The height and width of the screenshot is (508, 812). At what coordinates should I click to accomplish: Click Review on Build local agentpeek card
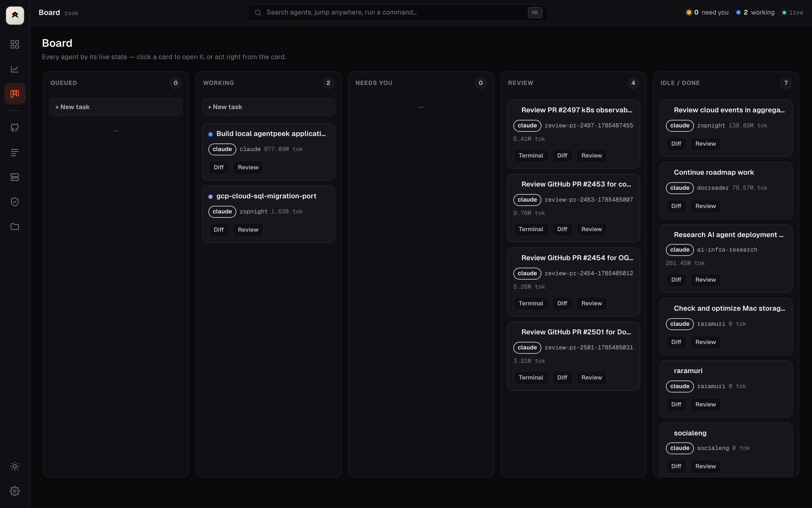[x=248, y=167]
